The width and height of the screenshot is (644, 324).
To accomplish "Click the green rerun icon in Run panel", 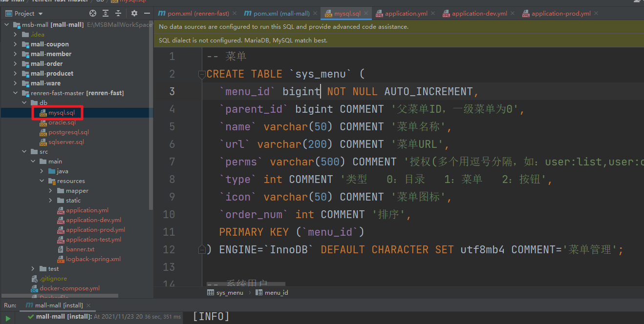I will (x=8, y=318).
